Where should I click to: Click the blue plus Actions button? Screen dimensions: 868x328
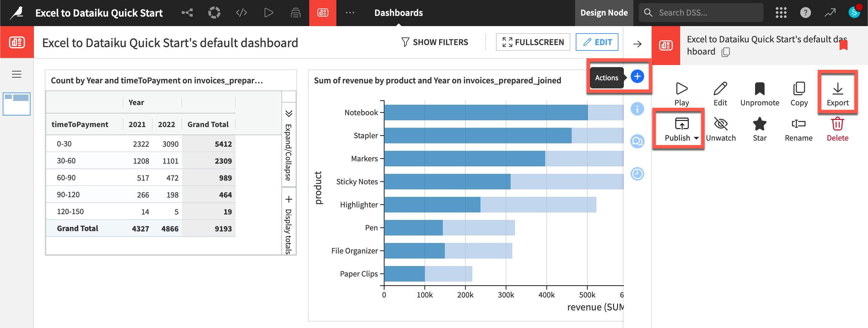pos(637,76)
